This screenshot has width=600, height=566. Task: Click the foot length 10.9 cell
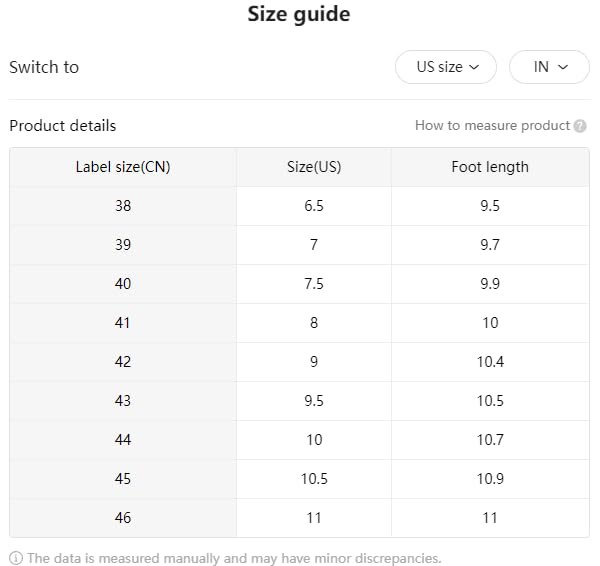click(490, 479)
